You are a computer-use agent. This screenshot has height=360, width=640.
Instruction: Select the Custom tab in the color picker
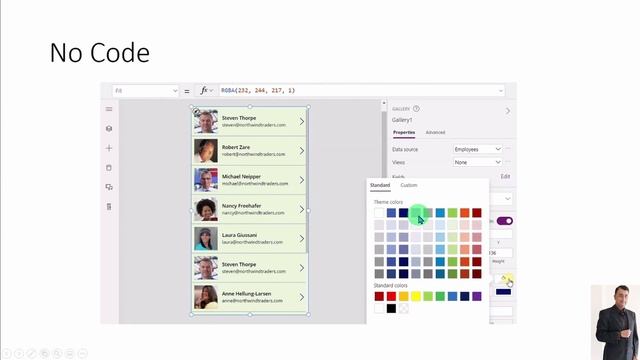tap(409, 185)
